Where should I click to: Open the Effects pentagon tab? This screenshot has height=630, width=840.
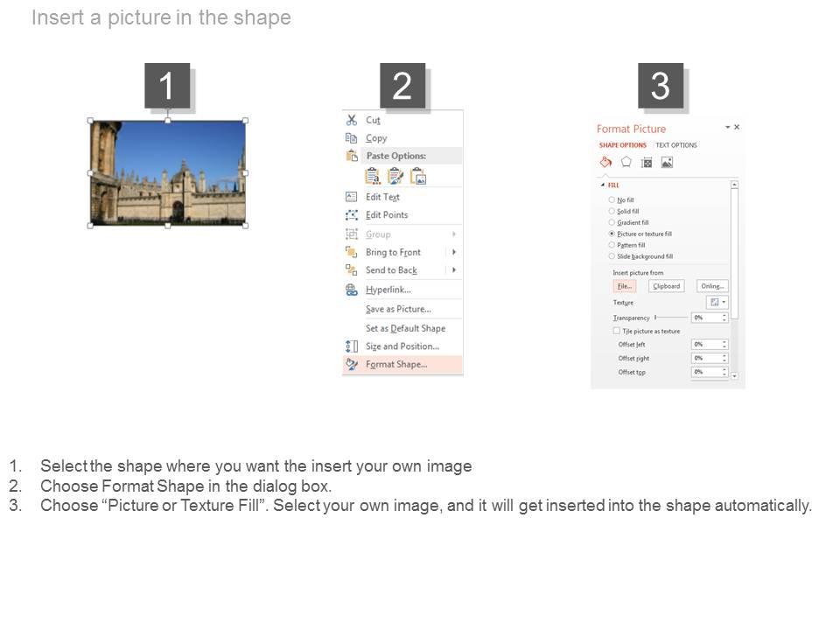coord(626,162)
